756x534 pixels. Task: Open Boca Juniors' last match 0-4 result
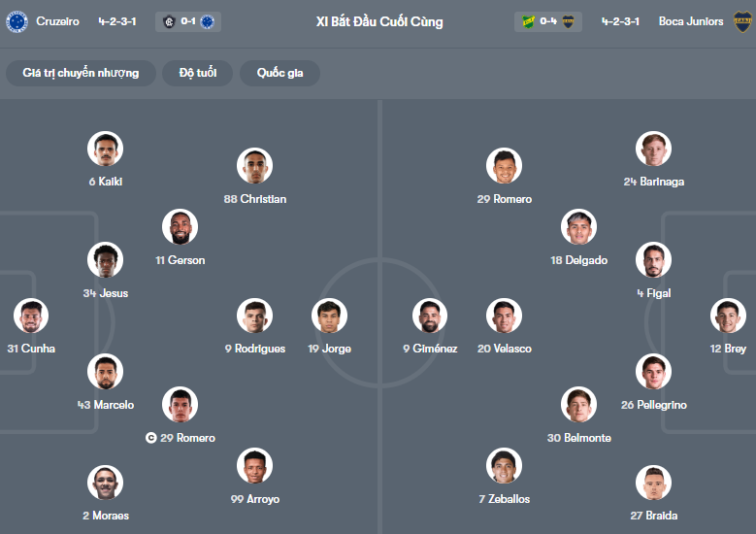[548, 21]
